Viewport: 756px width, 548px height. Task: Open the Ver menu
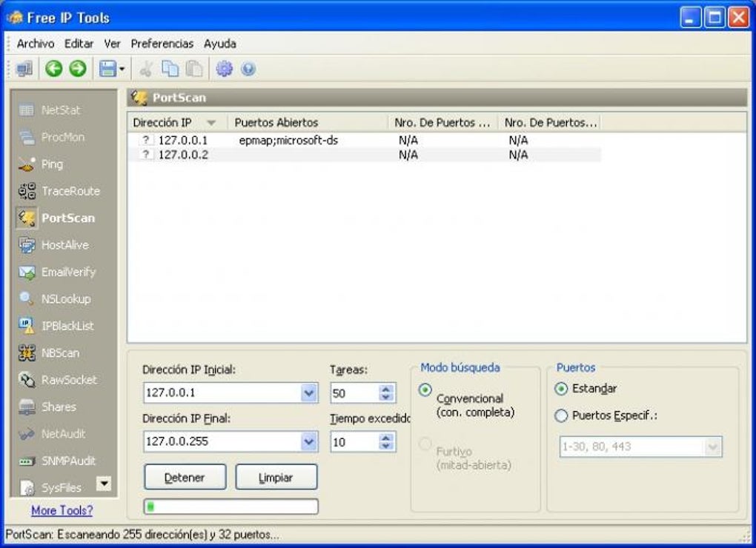coord(112,44)
